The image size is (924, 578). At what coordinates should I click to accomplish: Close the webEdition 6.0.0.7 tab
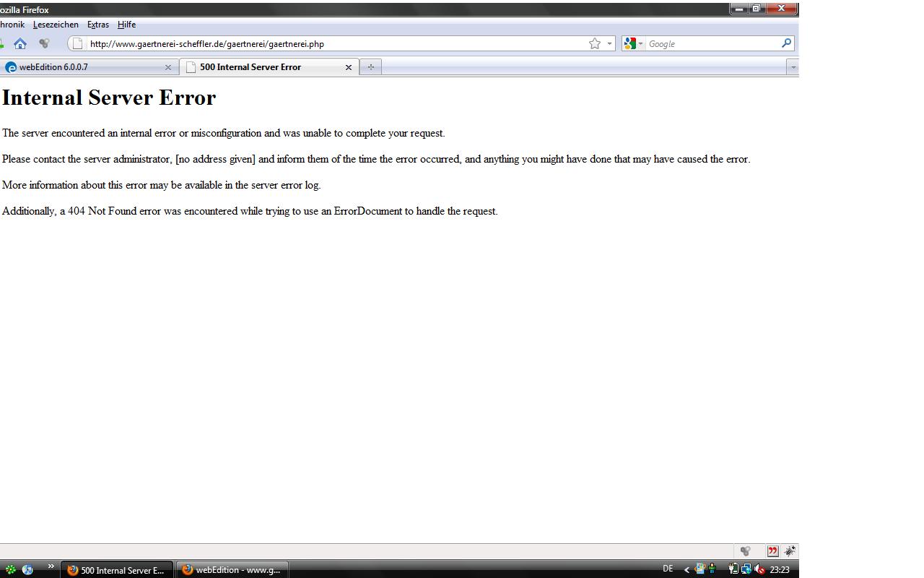pyautogui.click(x=168, y=67)
